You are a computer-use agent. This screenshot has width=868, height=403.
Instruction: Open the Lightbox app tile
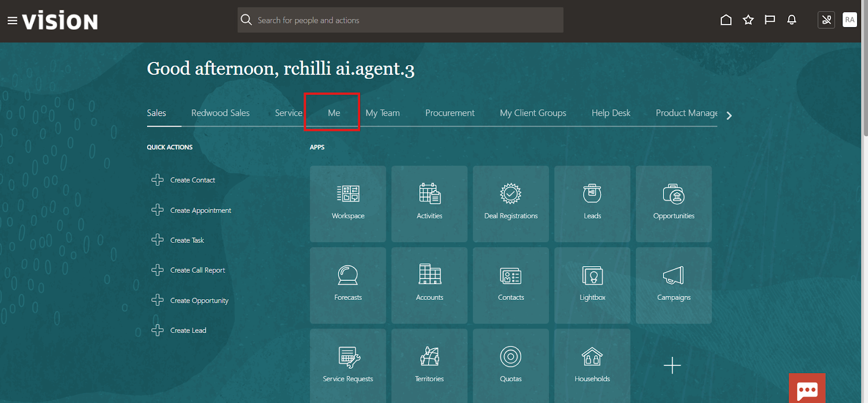point(592,285)
